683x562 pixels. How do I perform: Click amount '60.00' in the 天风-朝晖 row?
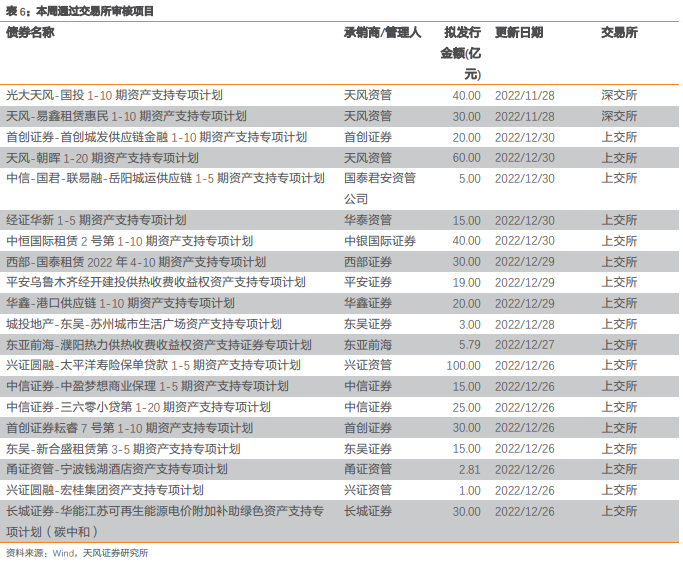(x=467, y=158)
